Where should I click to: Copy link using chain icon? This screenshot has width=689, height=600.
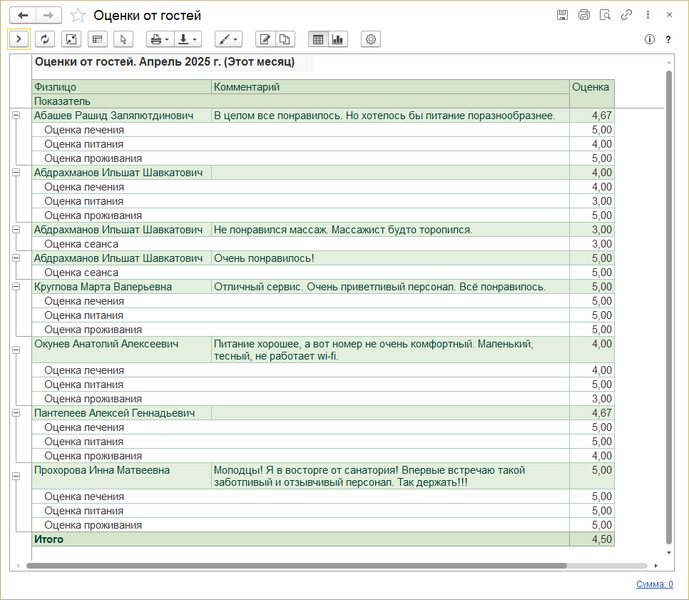626,15
